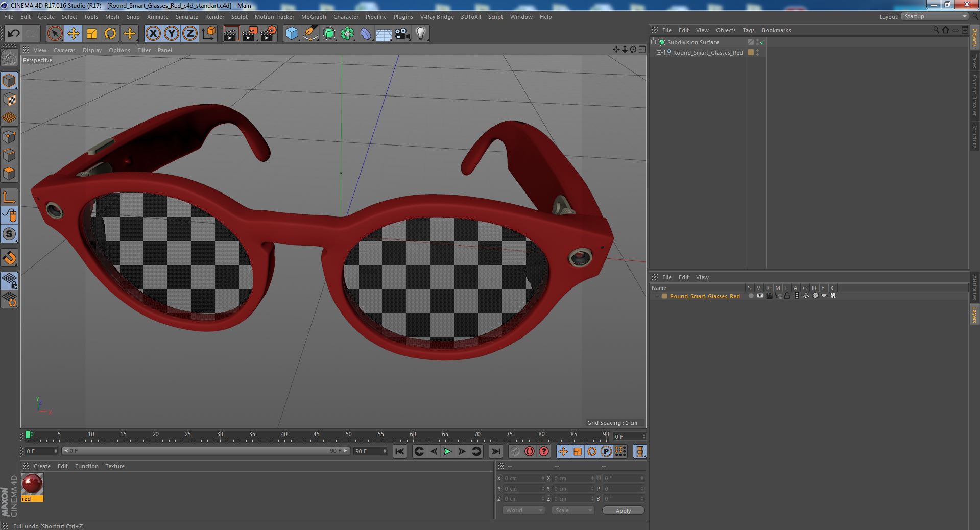
Task: Click the preview range slider bar
Action: (x=206, y=451)
